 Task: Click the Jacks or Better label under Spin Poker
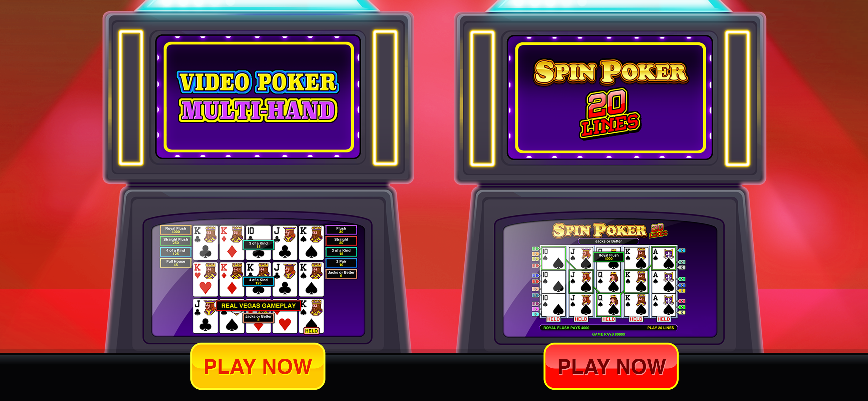coord(608,241)
